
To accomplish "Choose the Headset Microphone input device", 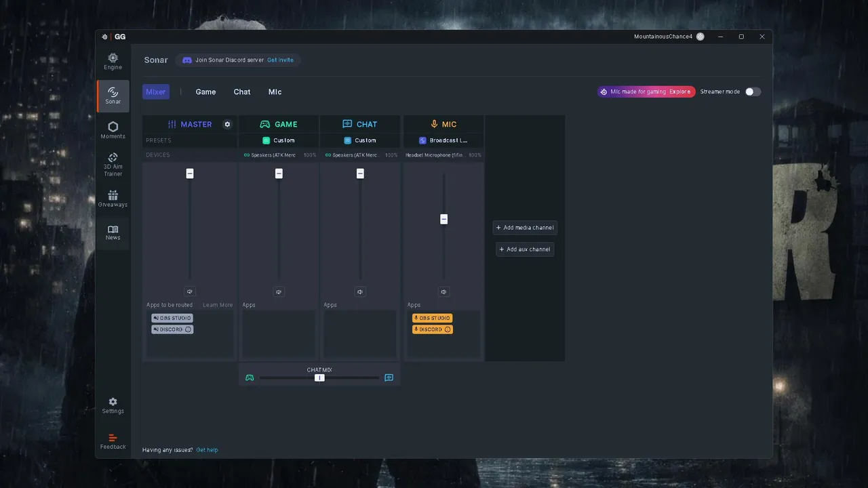I will coord(435,155).
